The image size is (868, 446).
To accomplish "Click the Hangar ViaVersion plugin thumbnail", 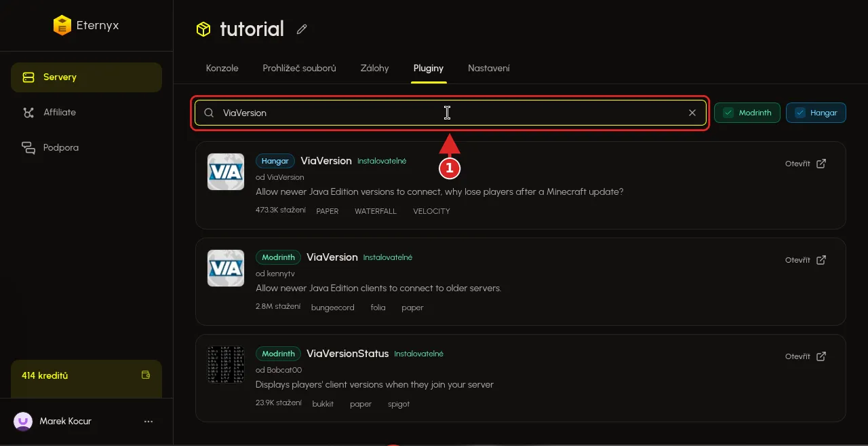I will tap(226, 172).
